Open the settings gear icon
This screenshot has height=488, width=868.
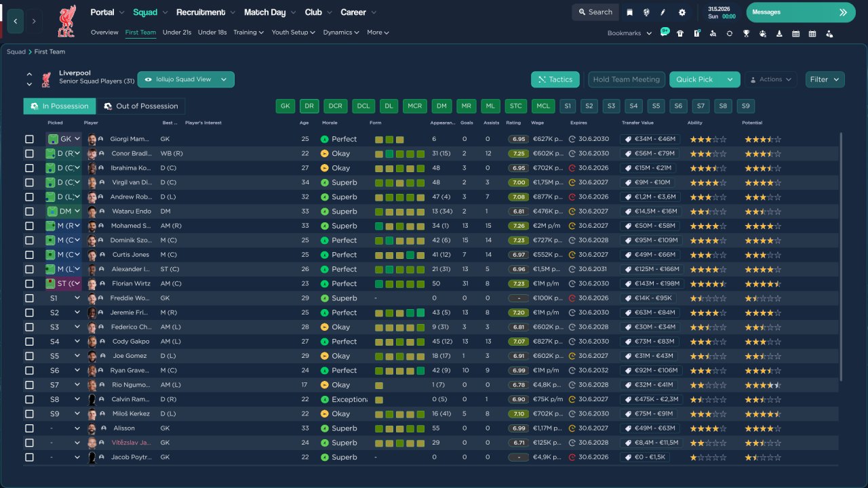[682, 12]
